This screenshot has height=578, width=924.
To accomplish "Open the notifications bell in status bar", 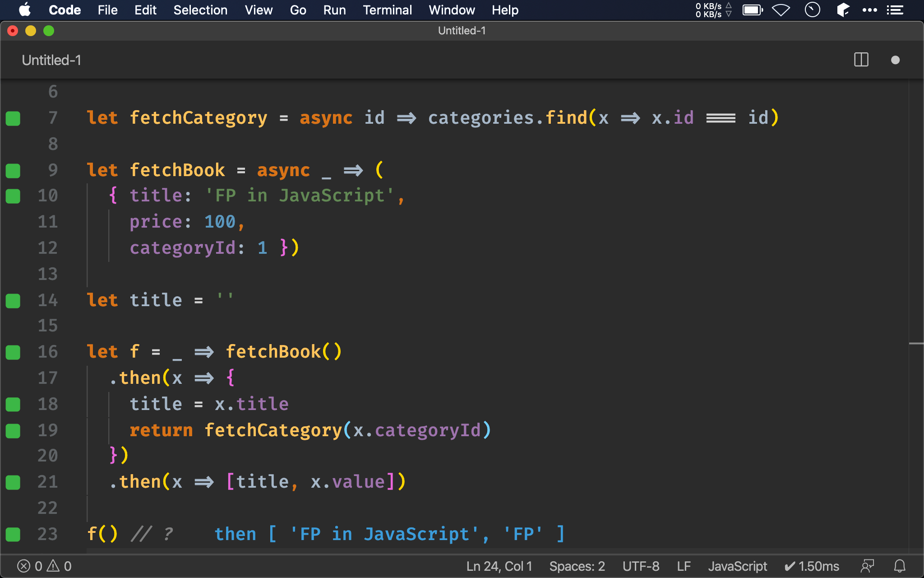I will point(900,566).
